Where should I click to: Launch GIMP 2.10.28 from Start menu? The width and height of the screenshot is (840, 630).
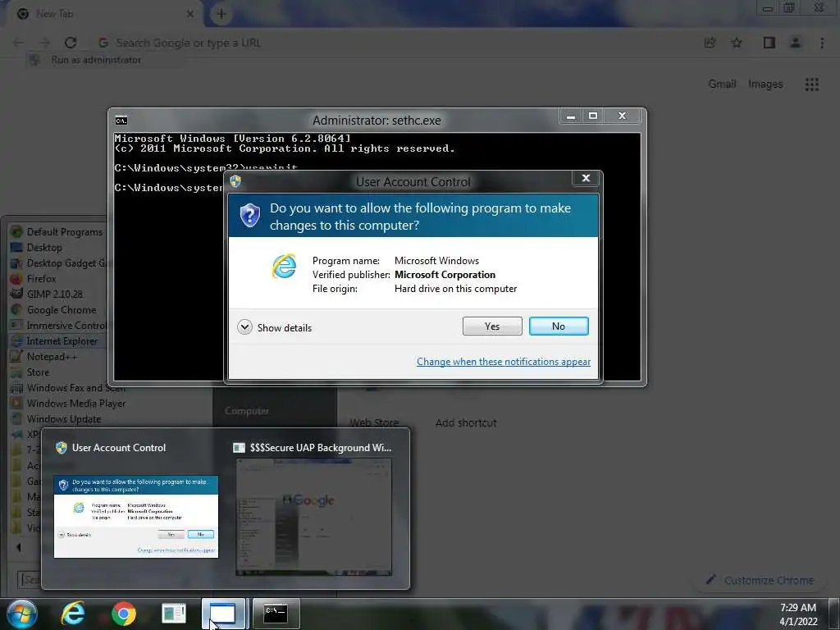pyautogui.click(x=47, y=294)
